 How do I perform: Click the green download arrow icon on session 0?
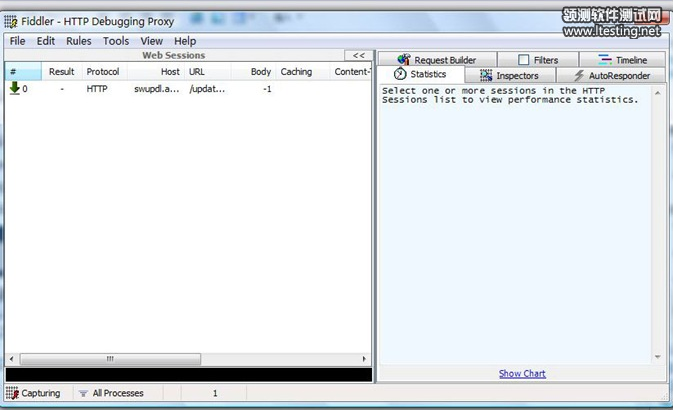14,88
